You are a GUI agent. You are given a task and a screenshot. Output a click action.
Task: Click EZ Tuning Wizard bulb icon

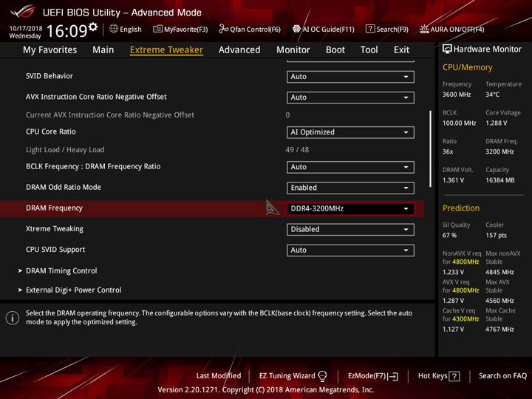(322, 376)
